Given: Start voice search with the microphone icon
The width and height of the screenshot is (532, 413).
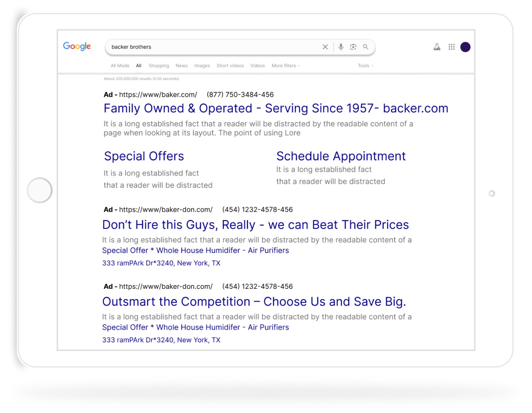Looking at the screenshot, I should (341, 47).
